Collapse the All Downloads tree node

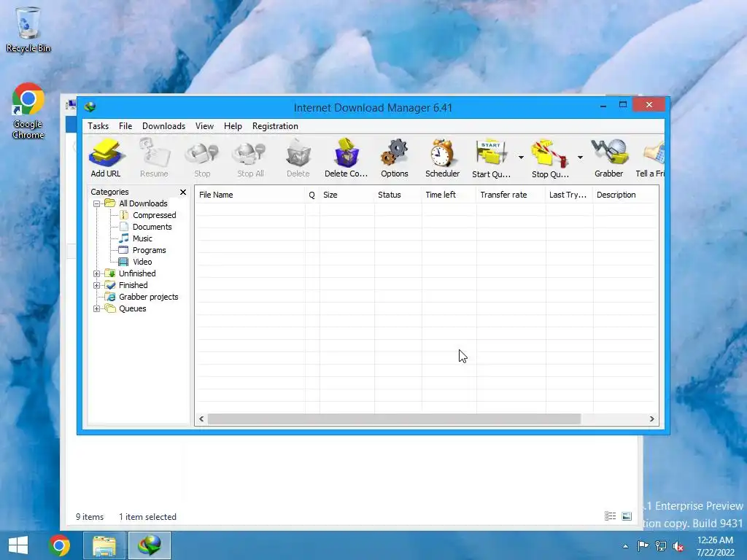point(97,204)
